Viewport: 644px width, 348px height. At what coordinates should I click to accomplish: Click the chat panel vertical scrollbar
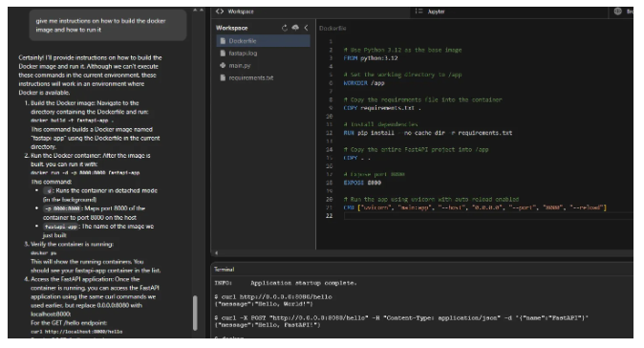(x=195, y=313)
